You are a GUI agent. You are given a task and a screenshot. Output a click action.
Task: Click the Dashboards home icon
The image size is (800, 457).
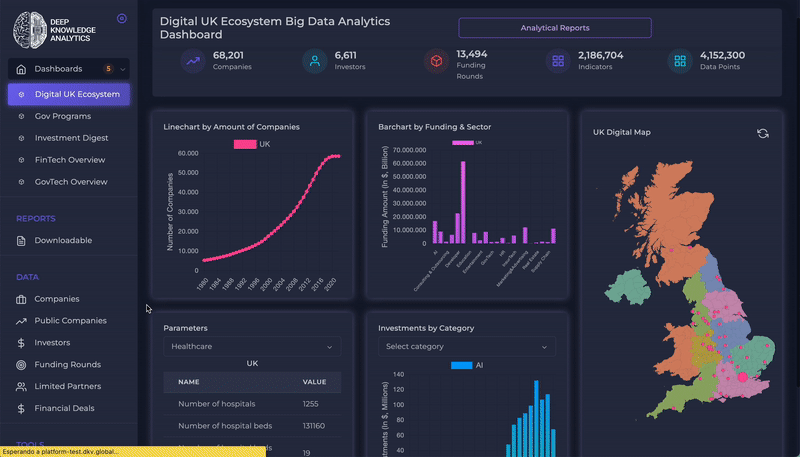tap(21, 69)
